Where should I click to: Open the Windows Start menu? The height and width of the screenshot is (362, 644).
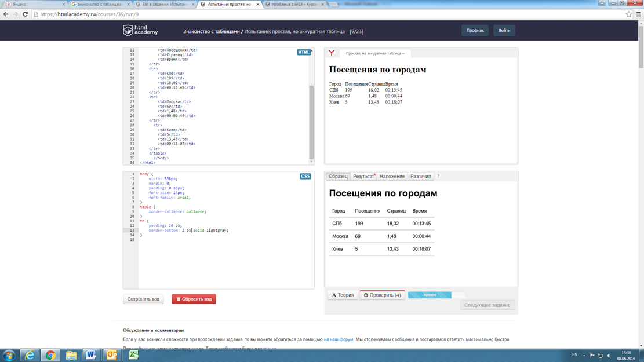[9, 355]
